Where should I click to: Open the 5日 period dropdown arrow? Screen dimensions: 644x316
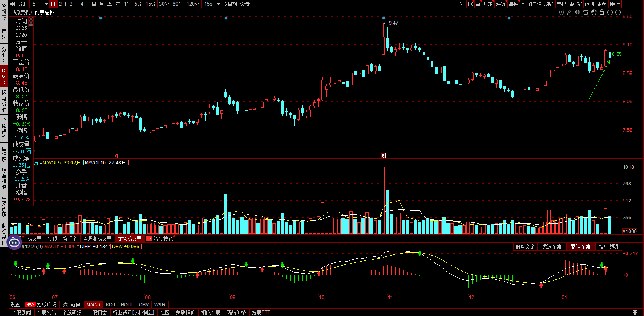[46, 4]
